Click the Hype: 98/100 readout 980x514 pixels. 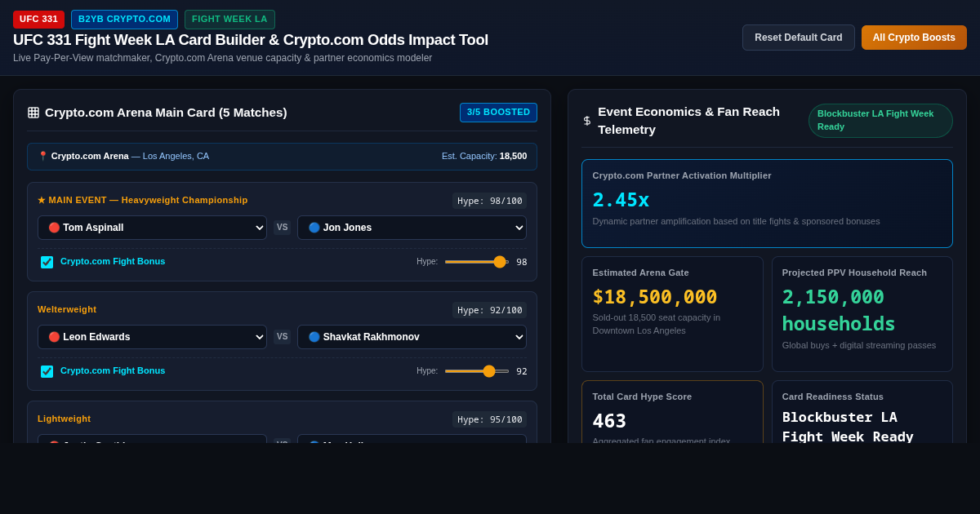490,201
